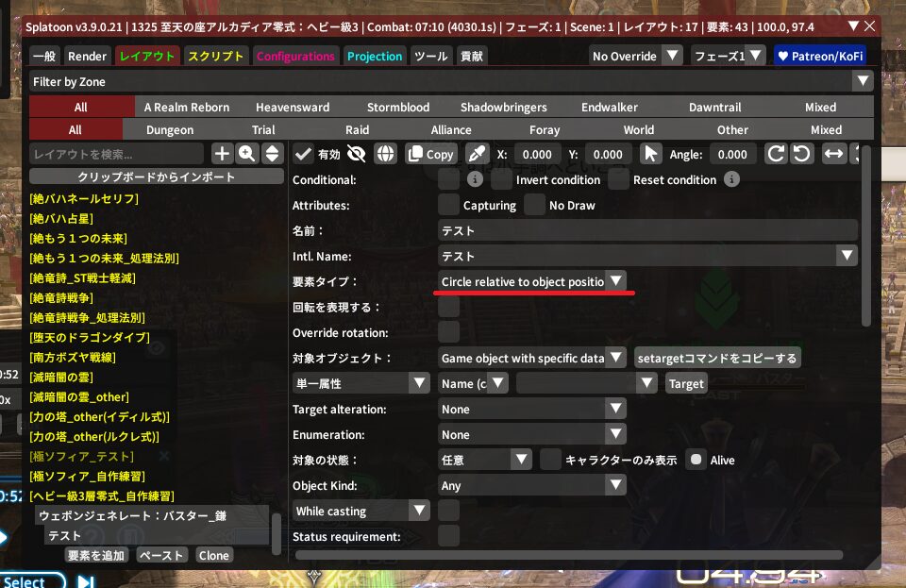Click the globe icon in element toolbar

(385, 154)
